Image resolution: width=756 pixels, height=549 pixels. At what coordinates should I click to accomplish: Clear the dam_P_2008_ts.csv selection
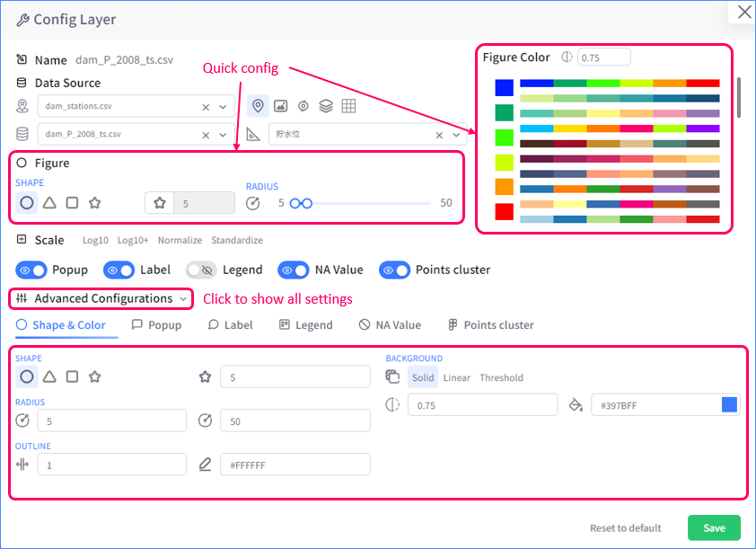(x=206, y=135)
